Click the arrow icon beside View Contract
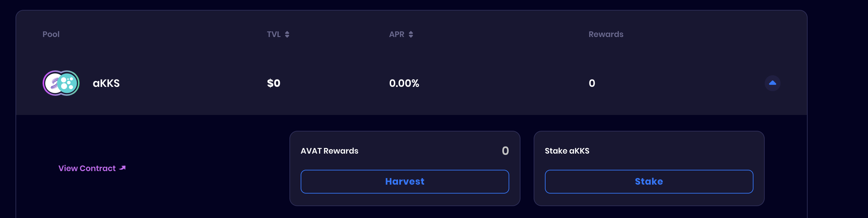The height and width of the screenshot is (218, 868). coord(123,168)
